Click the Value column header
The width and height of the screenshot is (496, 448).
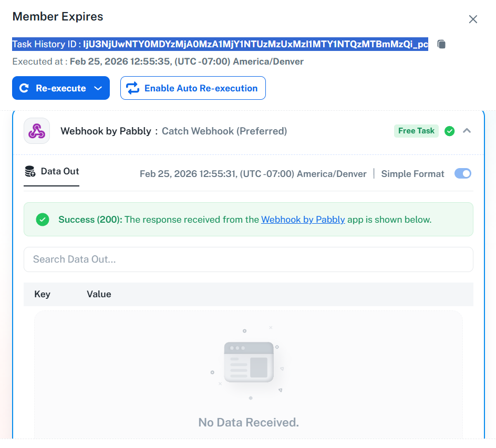point(99,294)
